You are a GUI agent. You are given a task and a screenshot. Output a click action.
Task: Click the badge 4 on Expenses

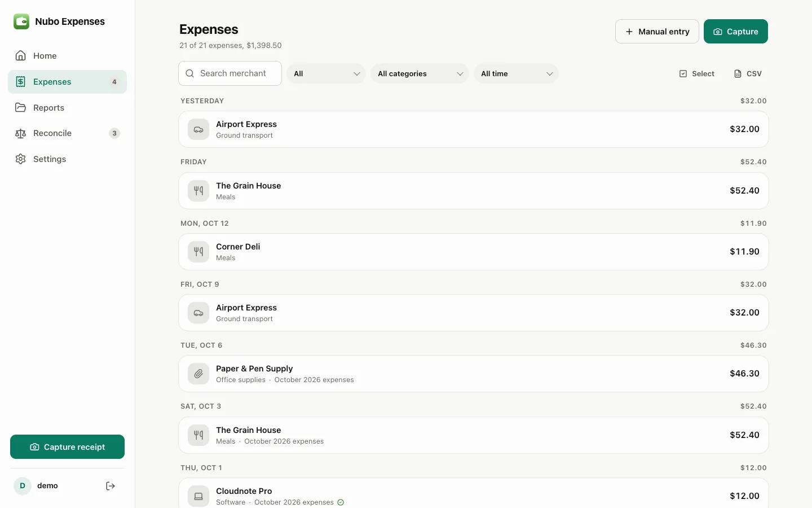[114, 82]
